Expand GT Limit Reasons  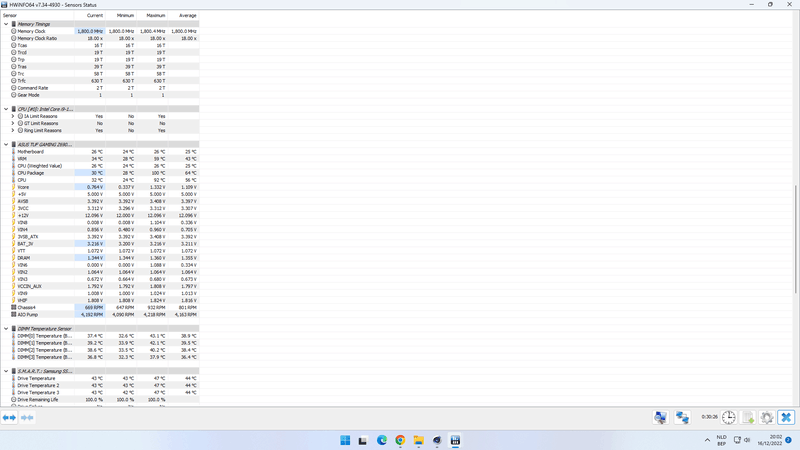point(13,123)
